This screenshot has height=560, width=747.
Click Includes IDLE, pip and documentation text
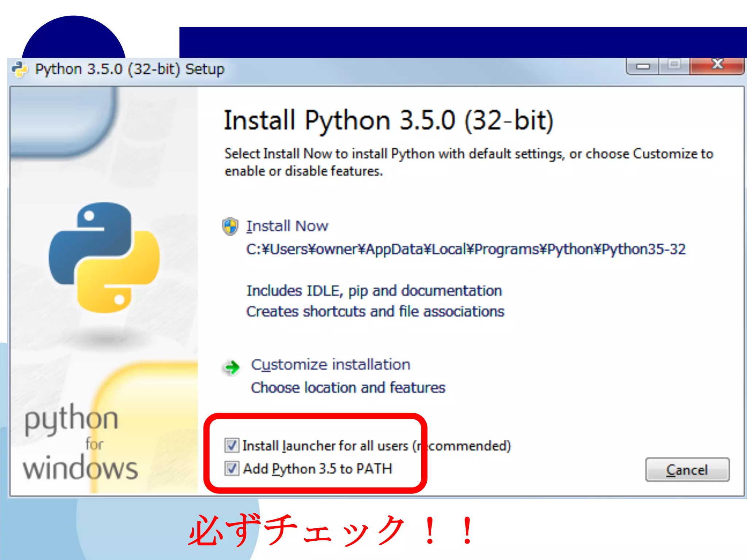click(x=374, y=291)
